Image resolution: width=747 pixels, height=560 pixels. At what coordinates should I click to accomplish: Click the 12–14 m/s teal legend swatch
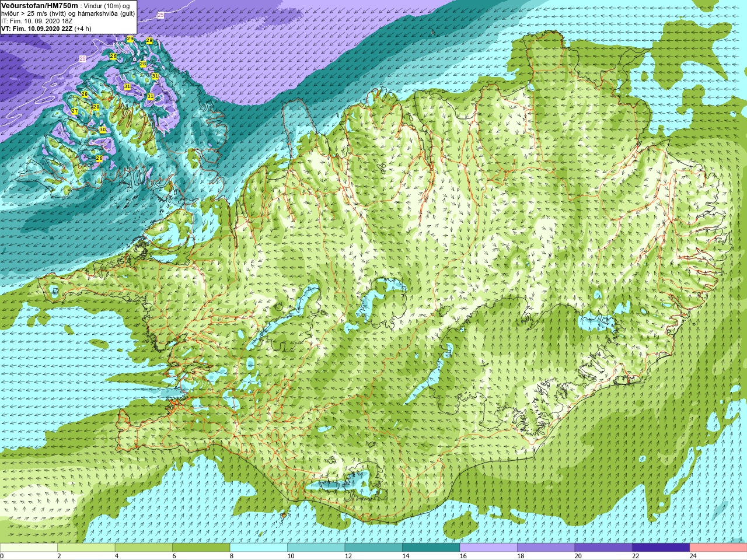[x=373, y=548]
